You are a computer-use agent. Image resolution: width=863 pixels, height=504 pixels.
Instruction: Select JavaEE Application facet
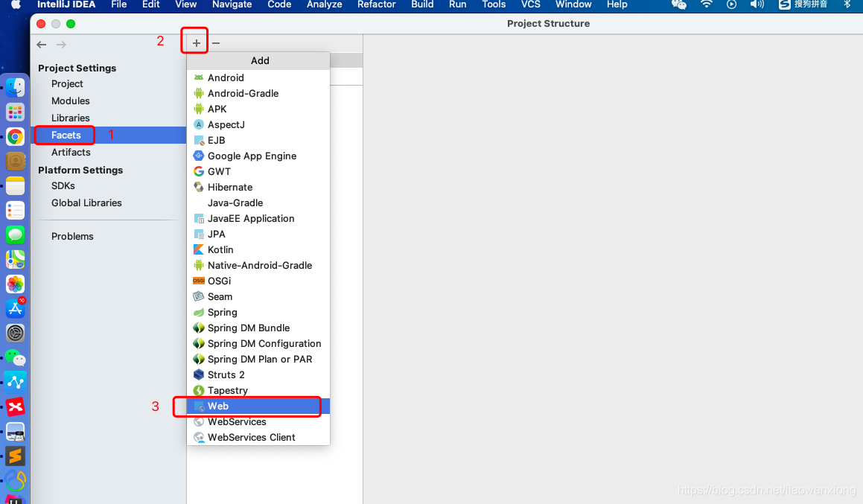pyautogui.click(x=258, y=218)
